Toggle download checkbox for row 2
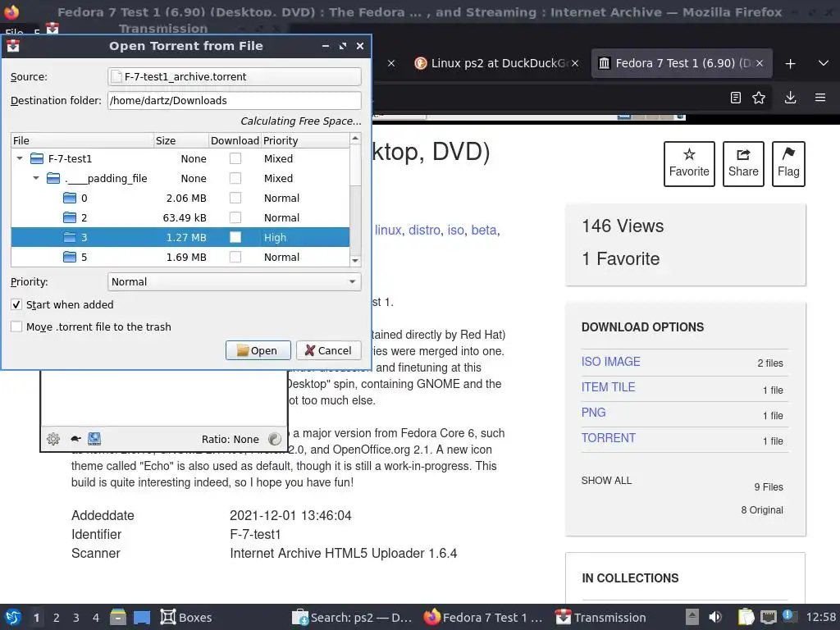Image resolution: width=840 pixels, height=630 pixels. 235,217
